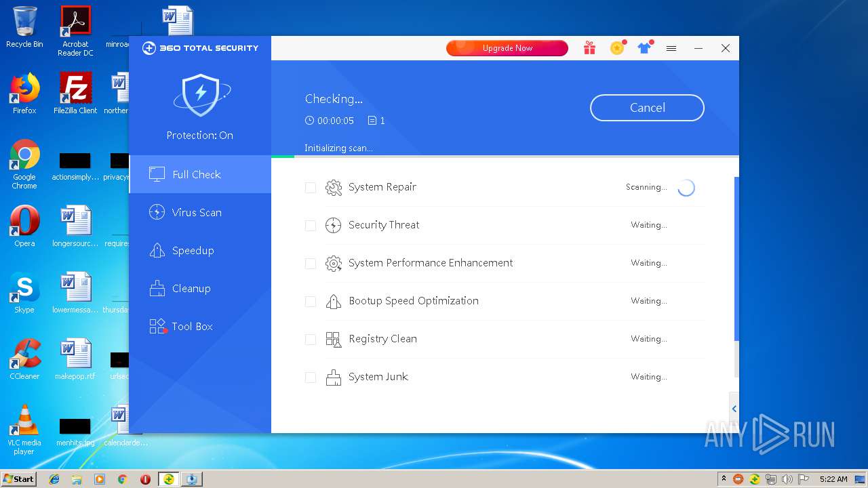This screenshot has width=868, height=488.
Task: Click the Upgrade Now button
Action: coord(507,48)
